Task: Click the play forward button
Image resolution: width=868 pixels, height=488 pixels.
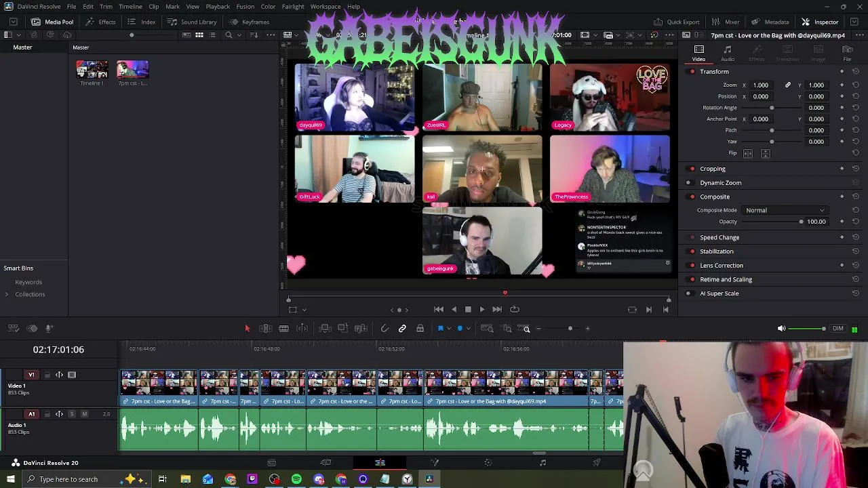Action: pos(482,309)
